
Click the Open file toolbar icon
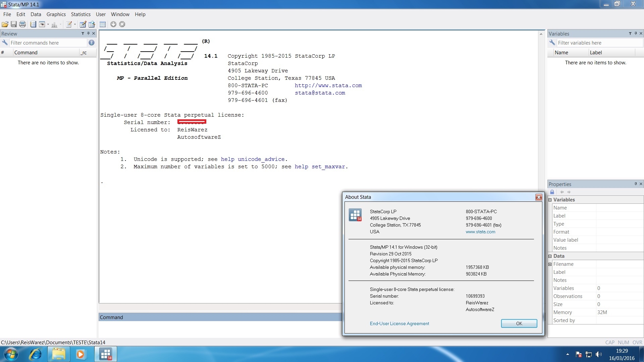coord(5,24)
